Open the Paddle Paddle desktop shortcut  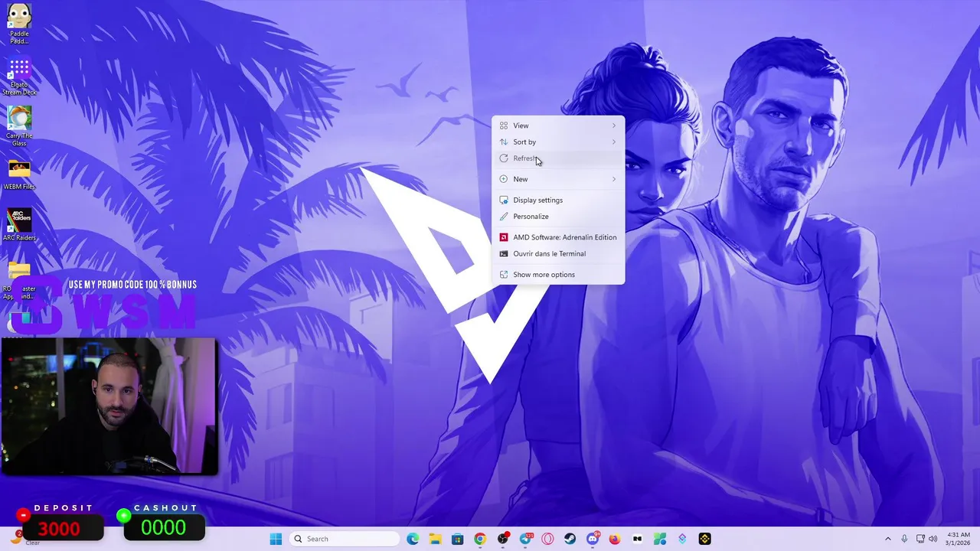click(x=19, y=23)
